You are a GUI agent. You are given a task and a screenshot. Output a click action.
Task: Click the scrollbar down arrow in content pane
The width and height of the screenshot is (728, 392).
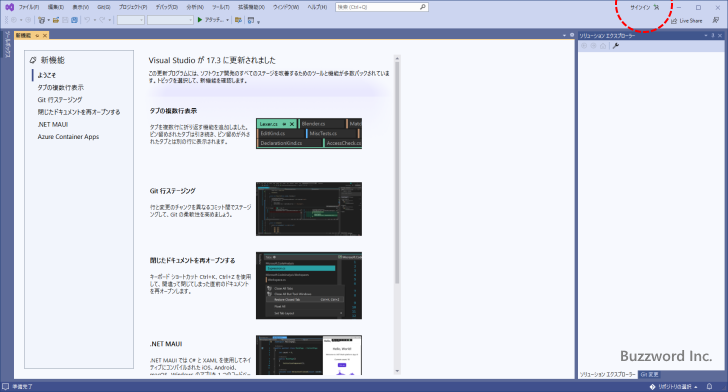[397, 371]
